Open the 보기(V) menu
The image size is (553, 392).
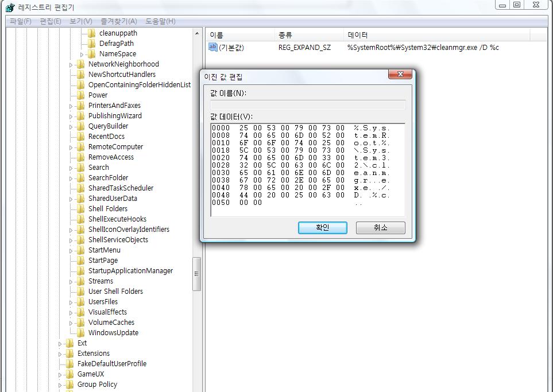81,21
